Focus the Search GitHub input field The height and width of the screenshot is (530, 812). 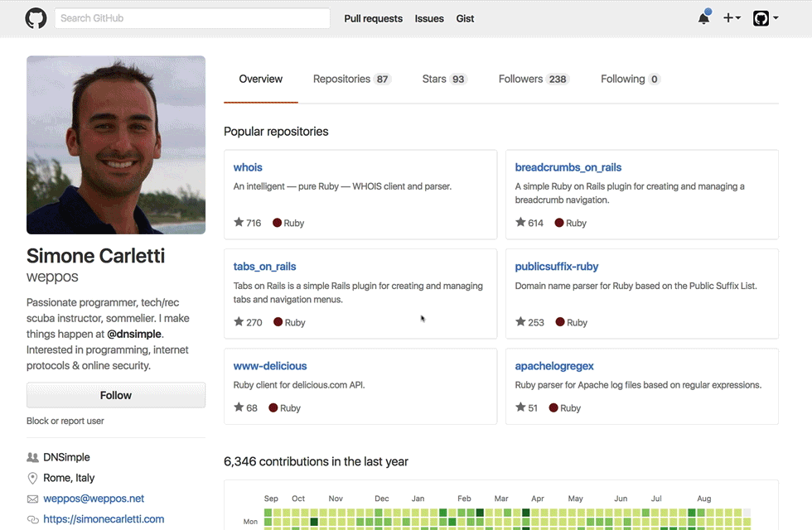tap(192, 18)
